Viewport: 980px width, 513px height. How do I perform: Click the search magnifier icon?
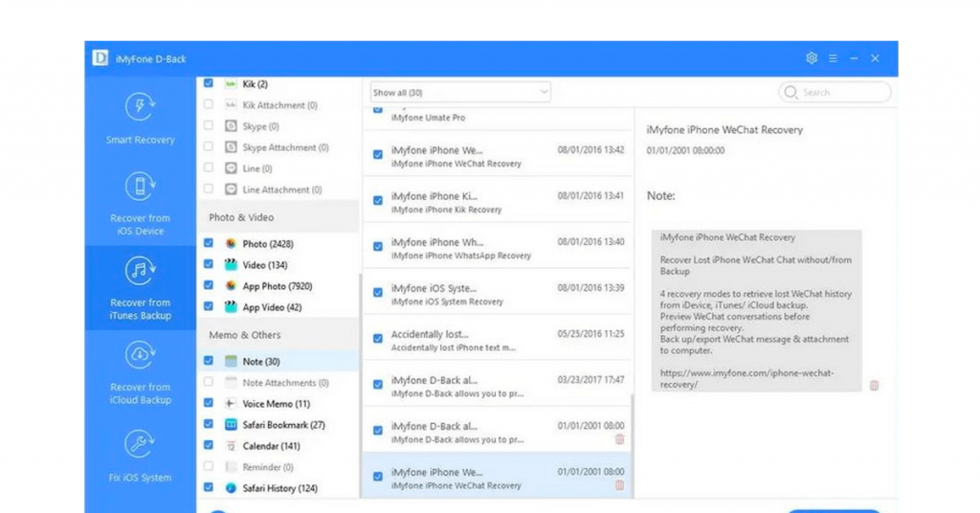pos(791,92)
